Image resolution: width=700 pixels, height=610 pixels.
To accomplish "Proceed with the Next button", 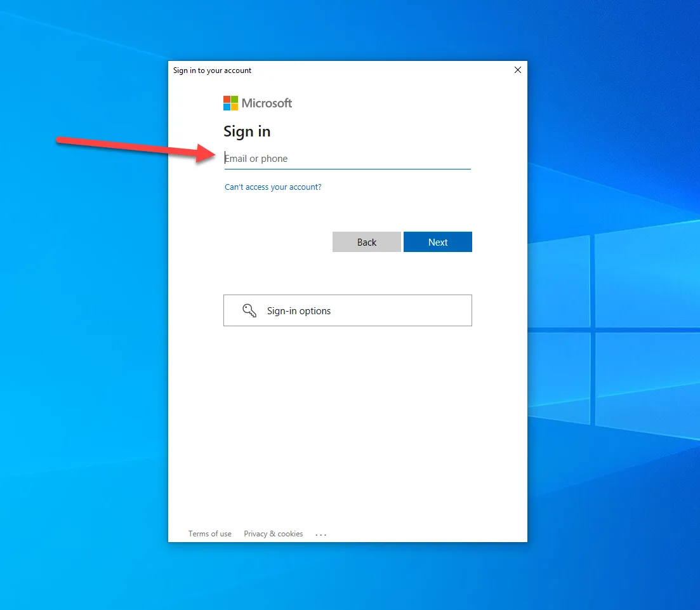I will (437, 242).
